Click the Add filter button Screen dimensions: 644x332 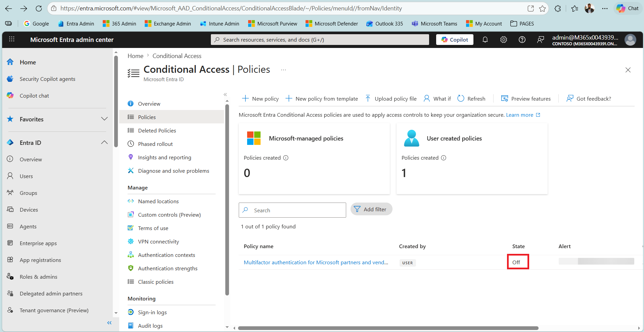pos(371,209)
